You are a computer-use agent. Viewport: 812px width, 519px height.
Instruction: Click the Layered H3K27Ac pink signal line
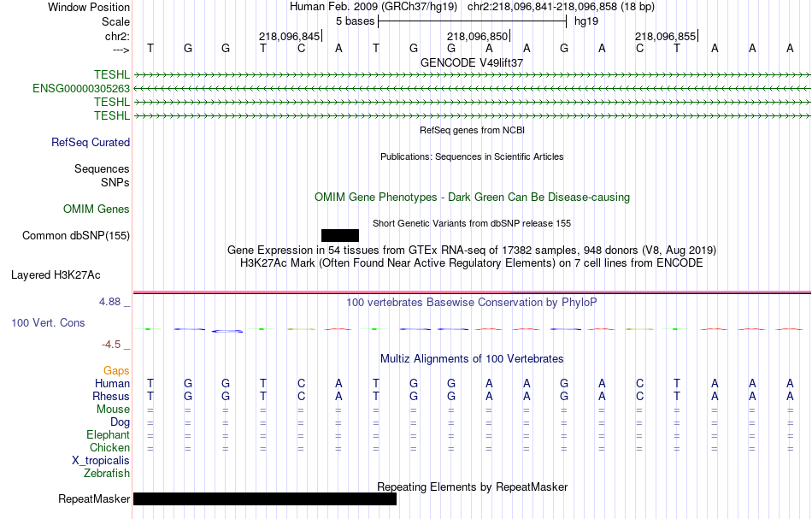472,292
